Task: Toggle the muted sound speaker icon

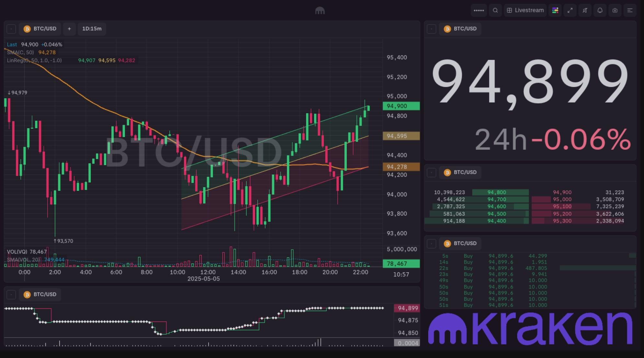Action: [585, 10]
